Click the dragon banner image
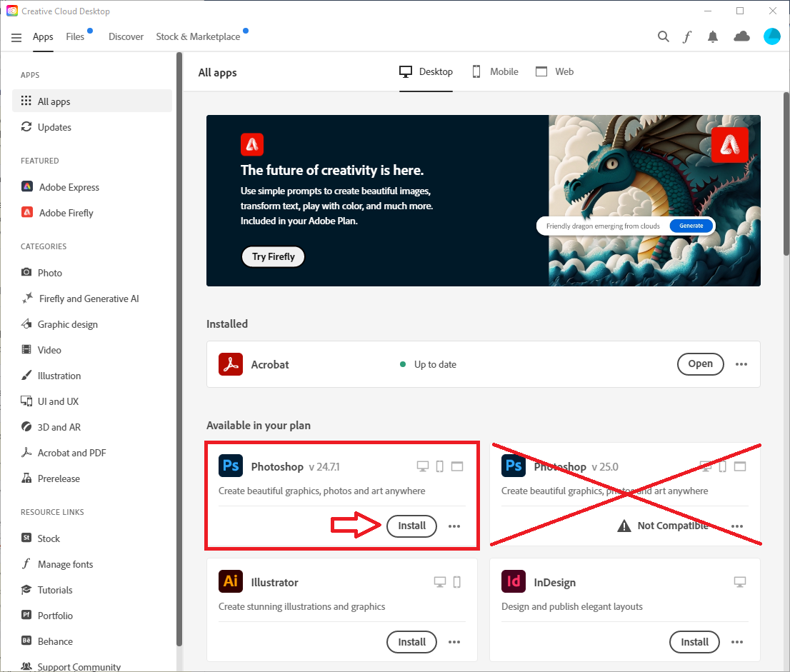Image resolution: width=790 pixels, height=672 pixels. [x=654, y=201]
